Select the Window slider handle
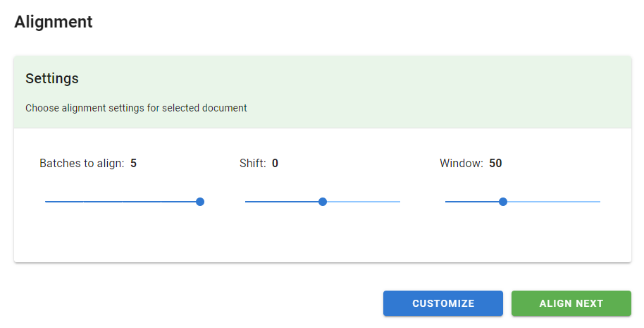 pos(503,202)
